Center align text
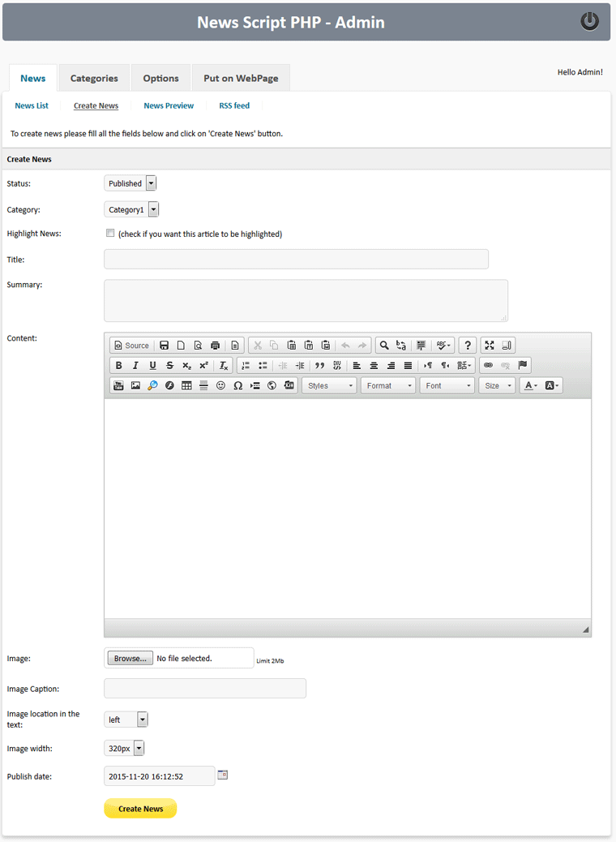 pos(374,365)
